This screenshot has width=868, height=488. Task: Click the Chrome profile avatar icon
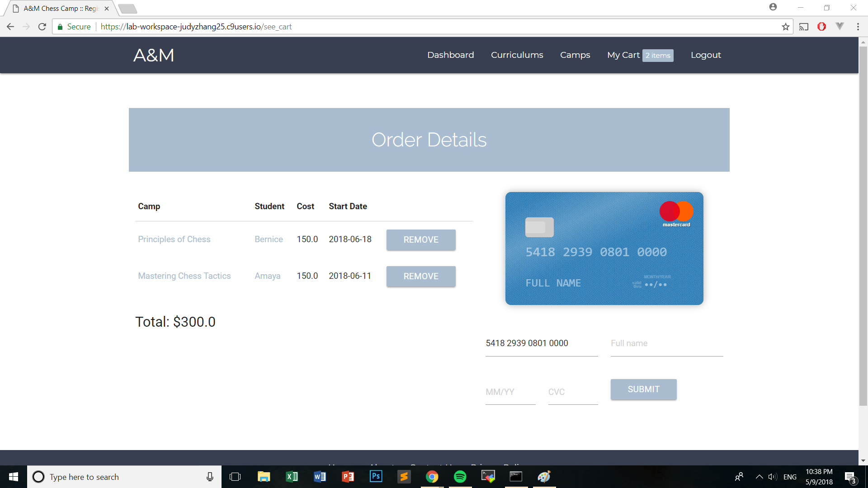click(773, 7)
